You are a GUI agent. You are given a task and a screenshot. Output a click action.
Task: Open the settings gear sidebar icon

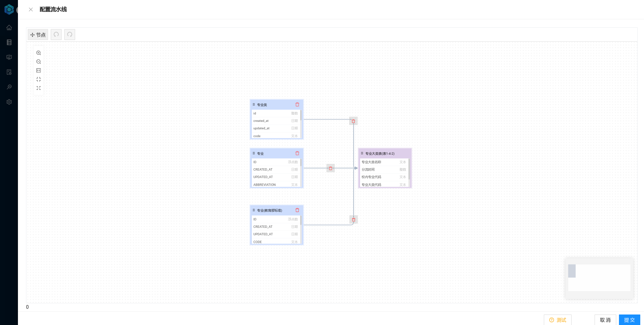pos(9,102)
